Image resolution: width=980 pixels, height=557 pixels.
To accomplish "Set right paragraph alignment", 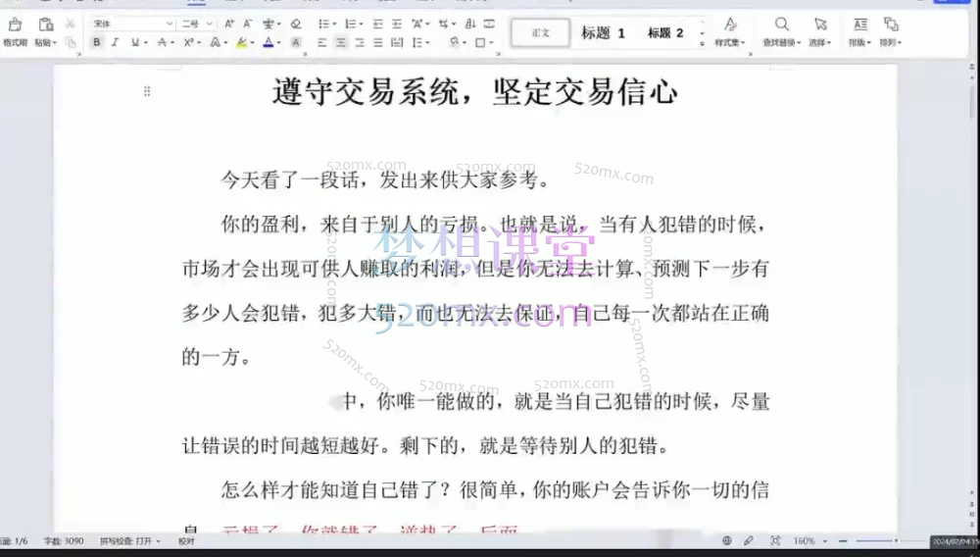I will click(x=360, y=42).
